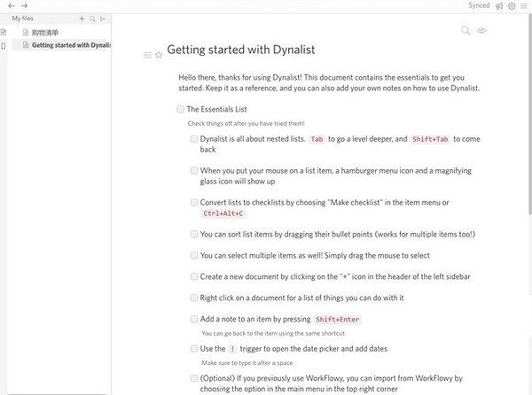Open the 购物清单 document
Image resolution: width=532 pixels, height=395 pixels.
point(45,33)
